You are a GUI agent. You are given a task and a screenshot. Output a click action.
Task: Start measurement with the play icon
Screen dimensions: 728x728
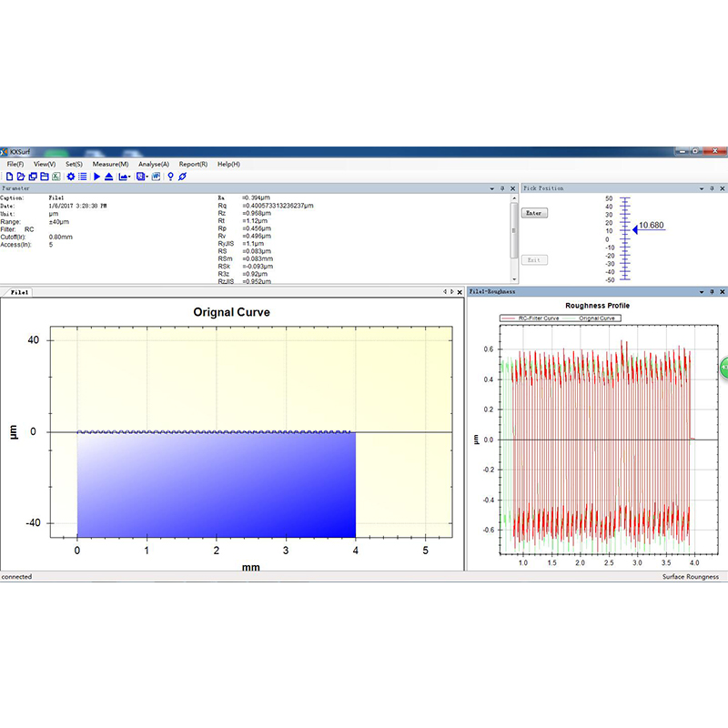pos(97,176)
